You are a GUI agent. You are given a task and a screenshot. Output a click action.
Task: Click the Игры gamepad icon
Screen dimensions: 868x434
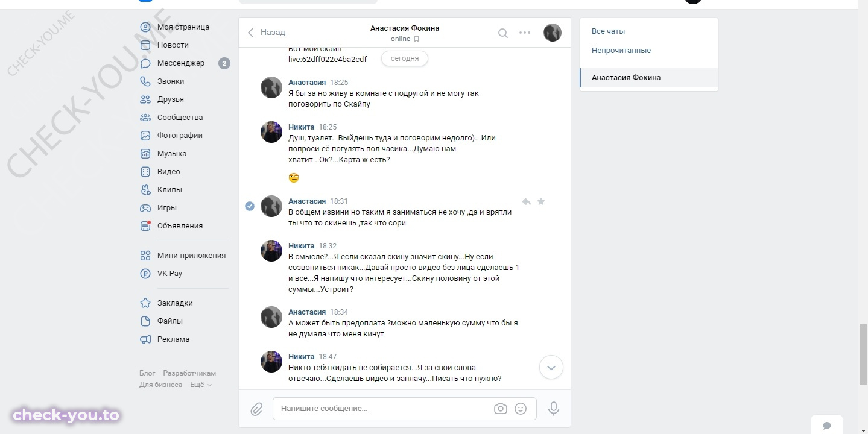point(145,208)
